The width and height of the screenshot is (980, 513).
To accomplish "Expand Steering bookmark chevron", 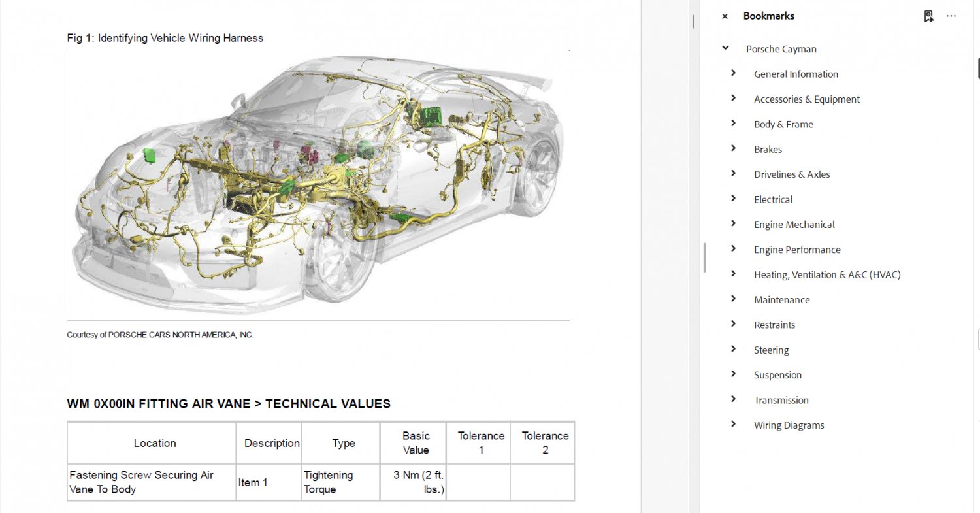I will coord(734,349).
